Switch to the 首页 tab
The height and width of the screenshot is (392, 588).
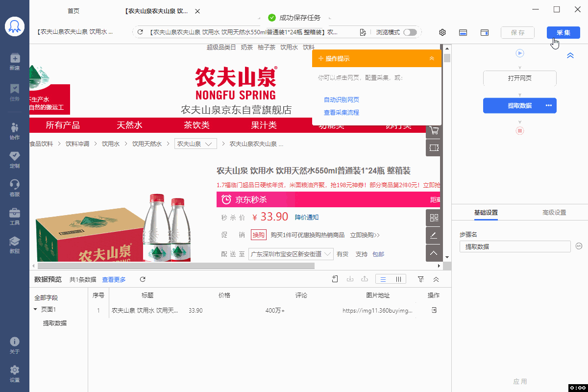click(x=73, y=11)
